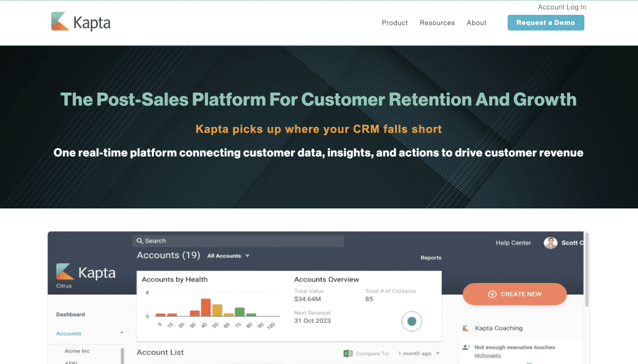Screen dimensions: 638x364
Task: Open the Product menu
Action: click(x=394, y=23)
